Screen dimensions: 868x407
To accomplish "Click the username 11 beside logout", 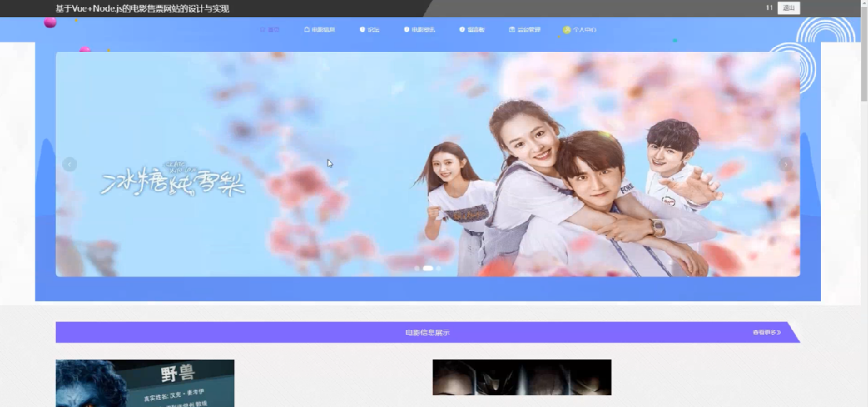I will [770, 8].
